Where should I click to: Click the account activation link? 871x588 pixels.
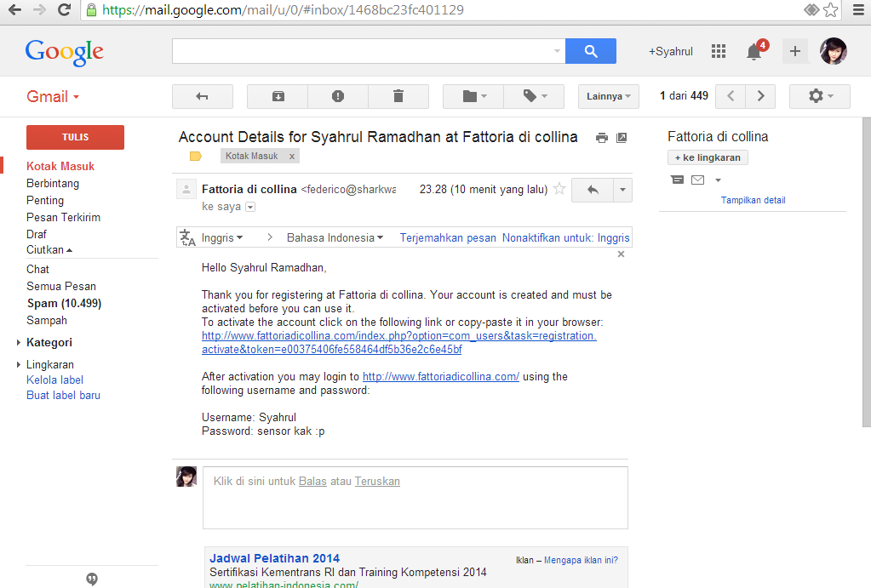click(x=398, y=343)
